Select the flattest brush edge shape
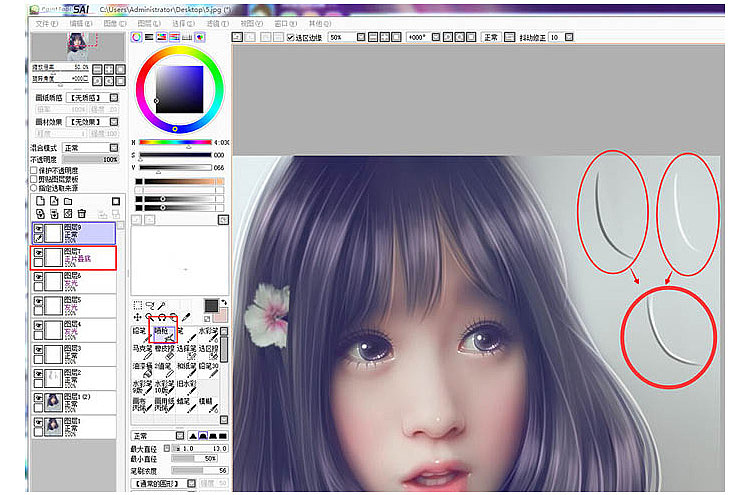 pyautogui.click(x=223, y=436)
